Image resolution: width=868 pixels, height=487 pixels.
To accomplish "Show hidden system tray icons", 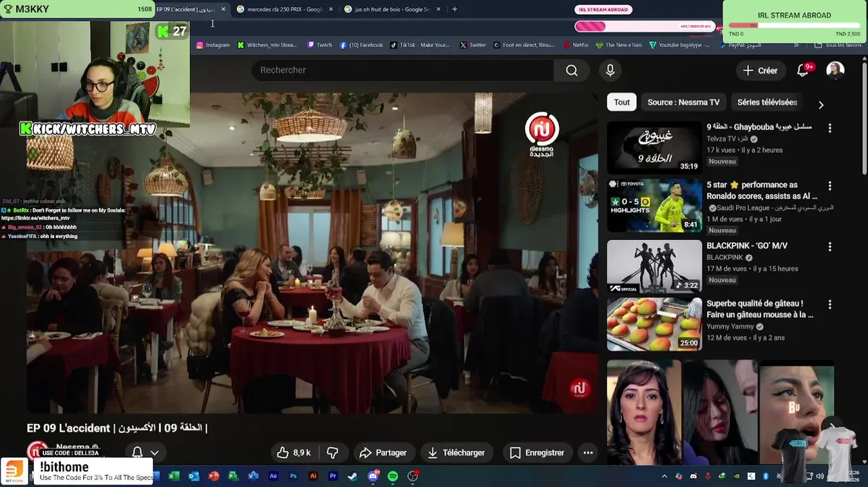I will tap(664, 476).
